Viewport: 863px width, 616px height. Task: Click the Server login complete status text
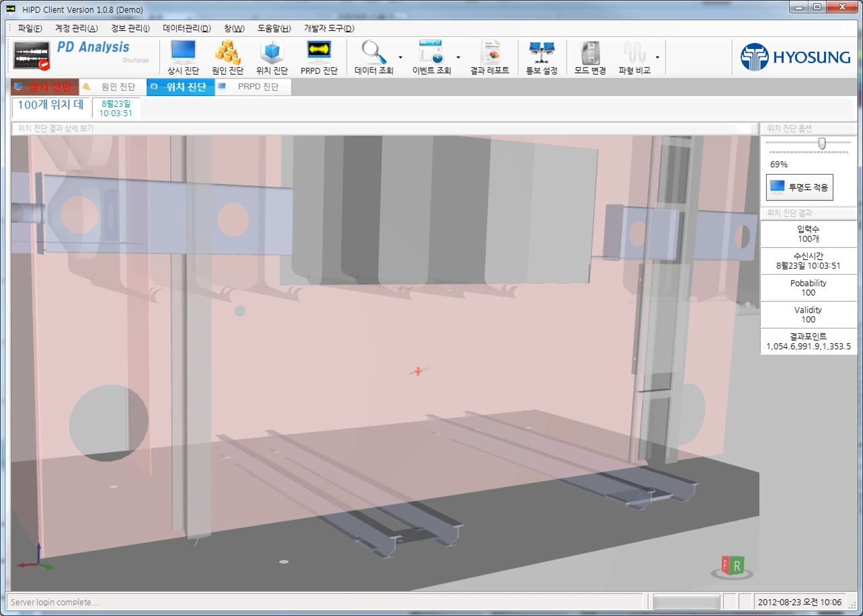click(54, 603)
